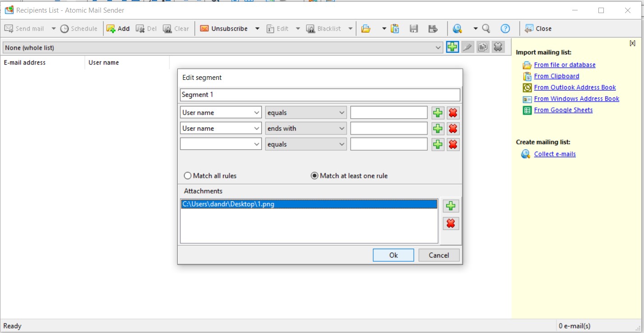Open the From Google Sheets link
This screenshot has height=333, width=644.
click(x=563, y=110)
